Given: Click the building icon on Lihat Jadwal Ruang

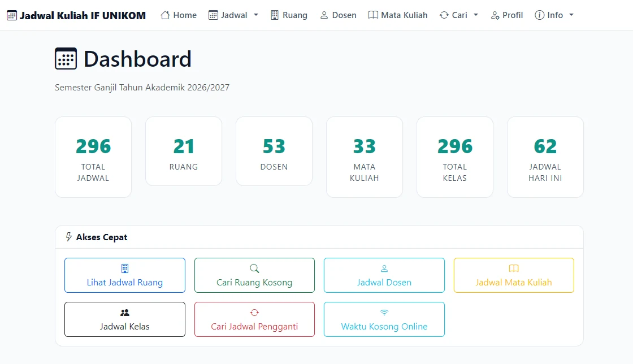Looking at the screenshot, I should tap(125, 268).
